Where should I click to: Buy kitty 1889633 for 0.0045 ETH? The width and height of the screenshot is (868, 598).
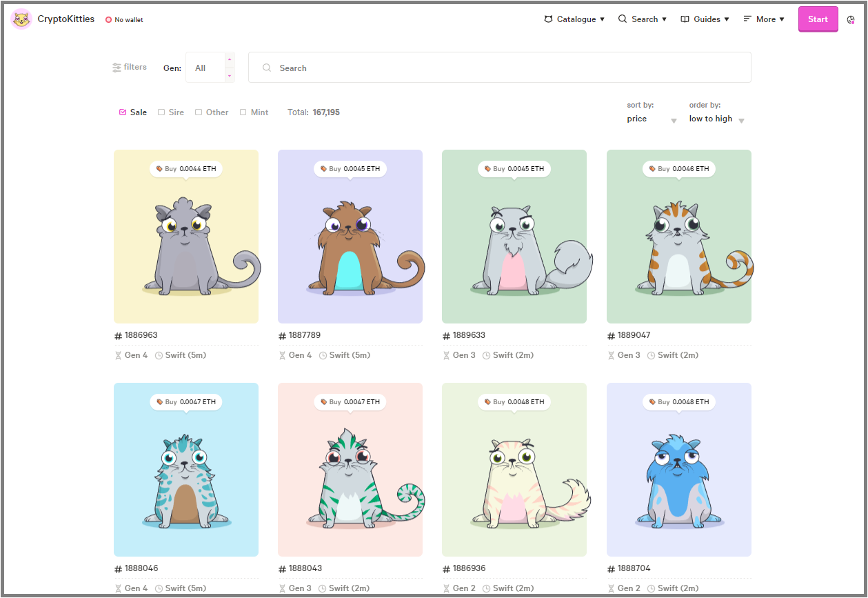coord(514,168)
